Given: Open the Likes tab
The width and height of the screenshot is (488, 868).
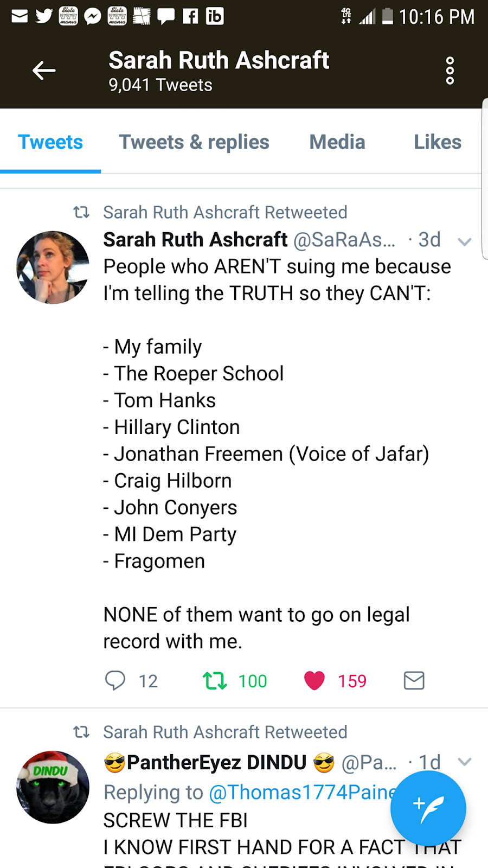Looking at the screenshot, I should point(437,142).
